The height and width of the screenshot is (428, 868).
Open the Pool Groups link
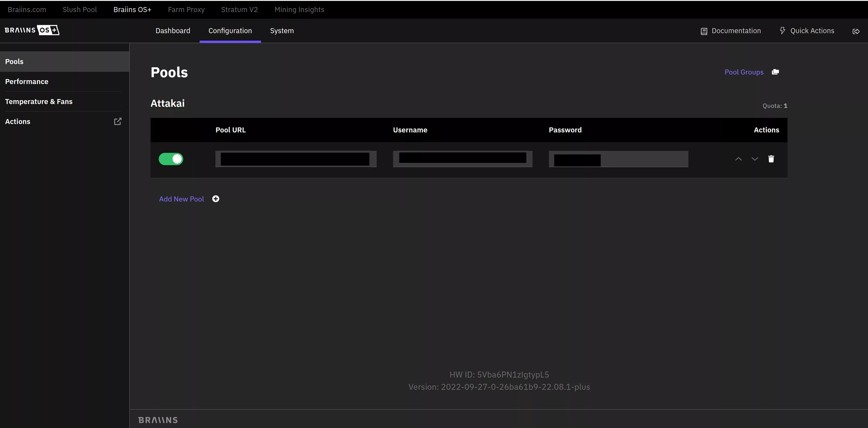tap(744, 72)
